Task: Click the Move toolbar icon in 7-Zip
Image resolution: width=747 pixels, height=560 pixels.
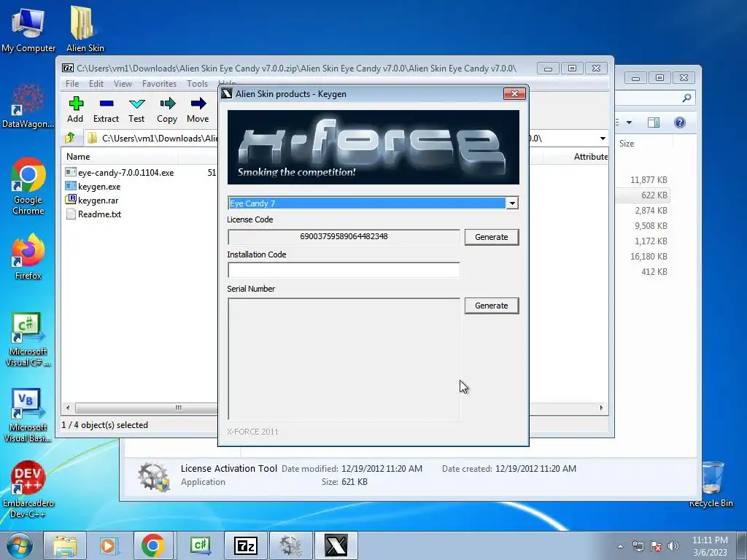Action: pos(198,109)
